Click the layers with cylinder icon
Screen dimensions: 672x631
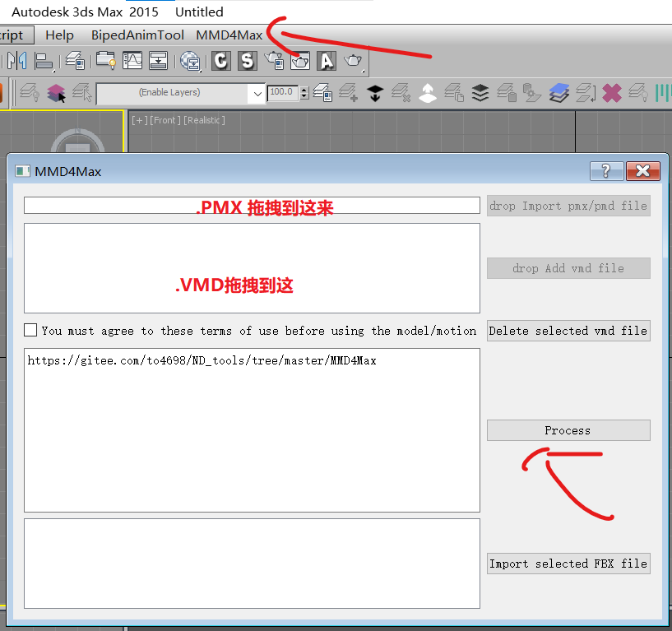[507, 93]
